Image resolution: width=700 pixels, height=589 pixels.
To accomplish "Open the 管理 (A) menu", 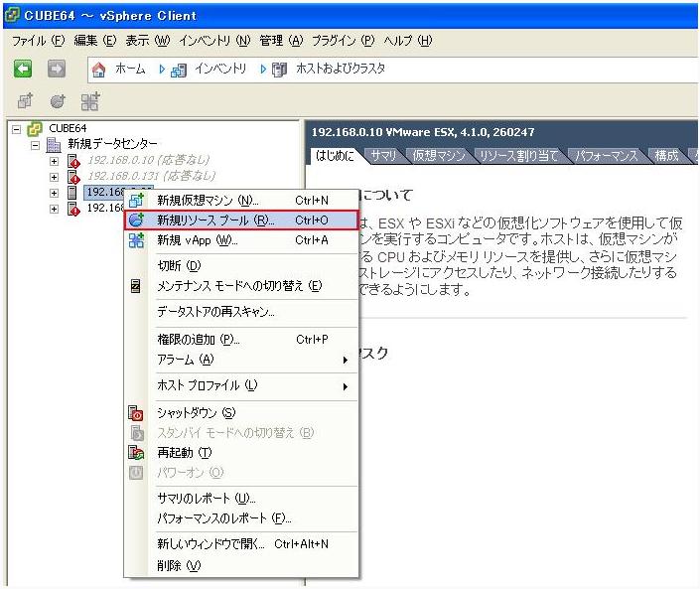I will tap(281, 41).
